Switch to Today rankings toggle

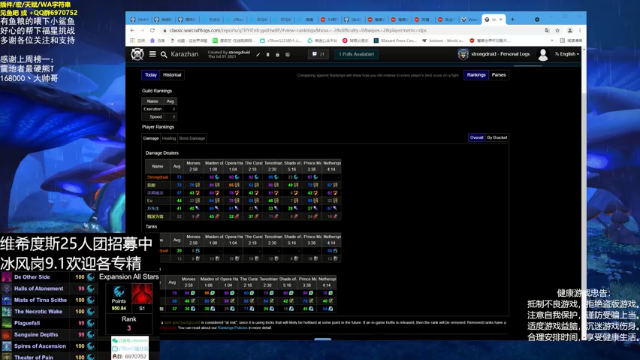click(x=151, y=75)
